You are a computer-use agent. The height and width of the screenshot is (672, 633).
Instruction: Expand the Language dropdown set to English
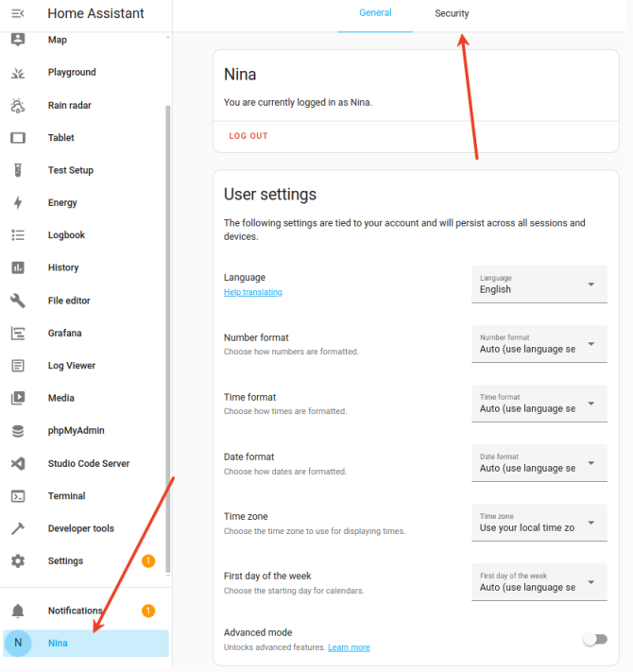539,284
